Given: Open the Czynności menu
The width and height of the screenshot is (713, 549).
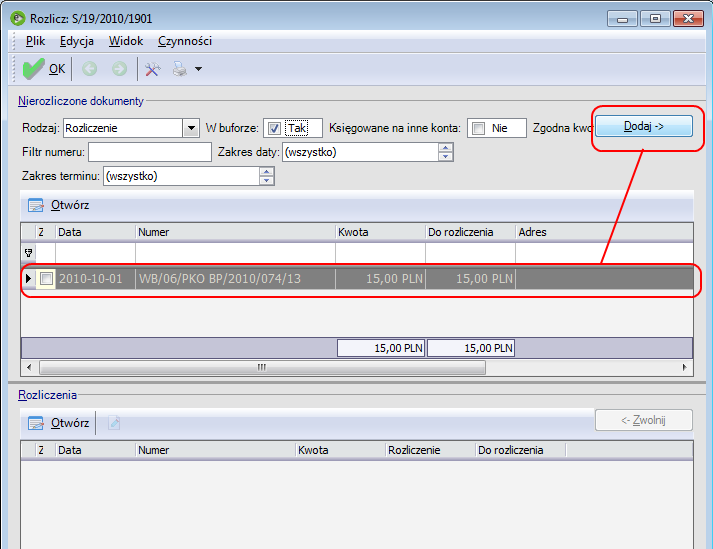Looking at the screenshot, I should click(185, 41).
